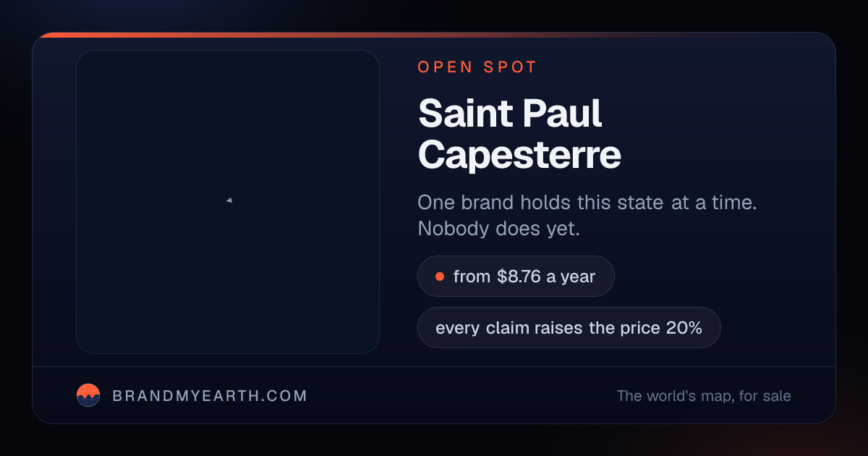Viewport: 868px width, 456px height.
Task: Select the '$8.76' price amount
Action: coord(519,276)
